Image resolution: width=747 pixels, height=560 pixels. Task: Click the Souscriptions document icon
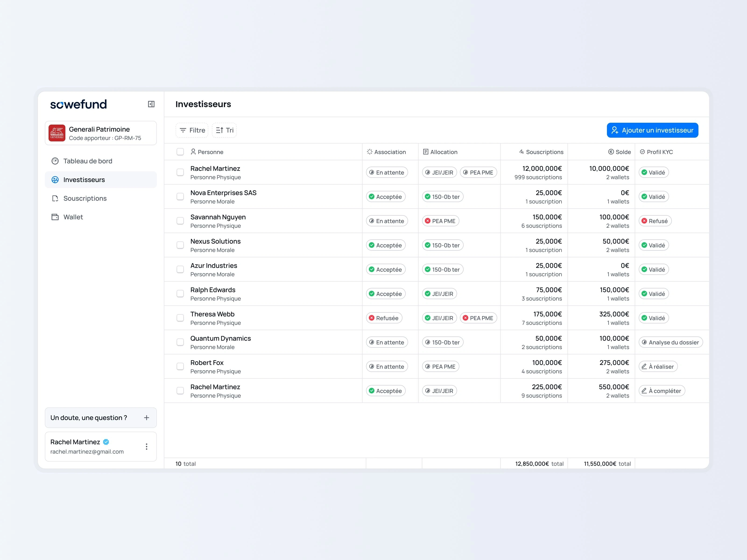pyautogui.click(x=55, y=199)
